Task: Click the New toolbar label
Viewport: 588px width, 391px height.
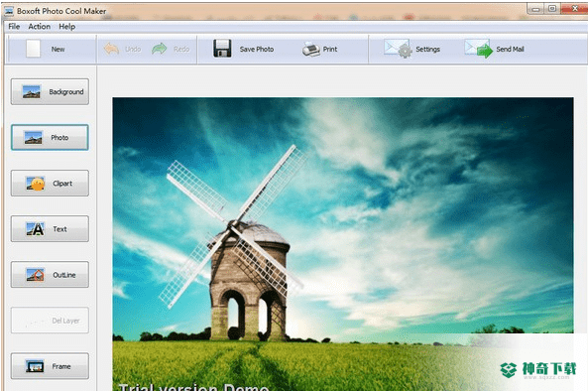Action: click(59, 50)
